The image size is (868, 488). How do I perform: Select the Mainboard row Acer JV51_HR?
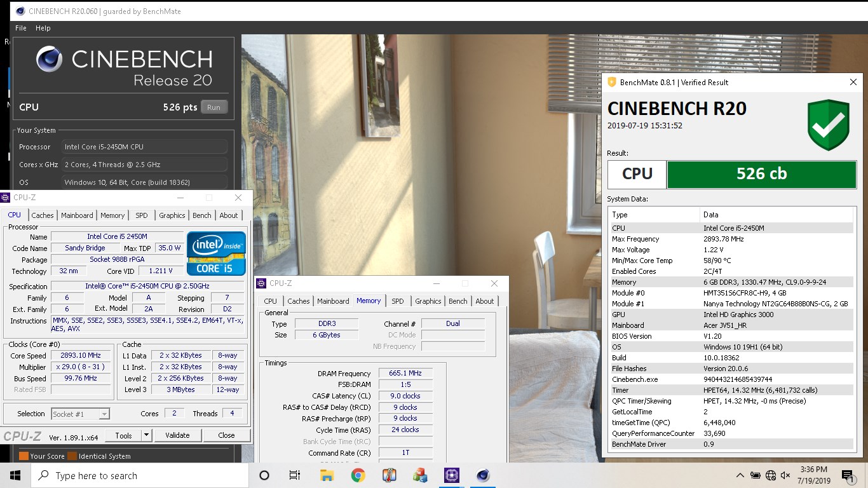tap(731, 325)
